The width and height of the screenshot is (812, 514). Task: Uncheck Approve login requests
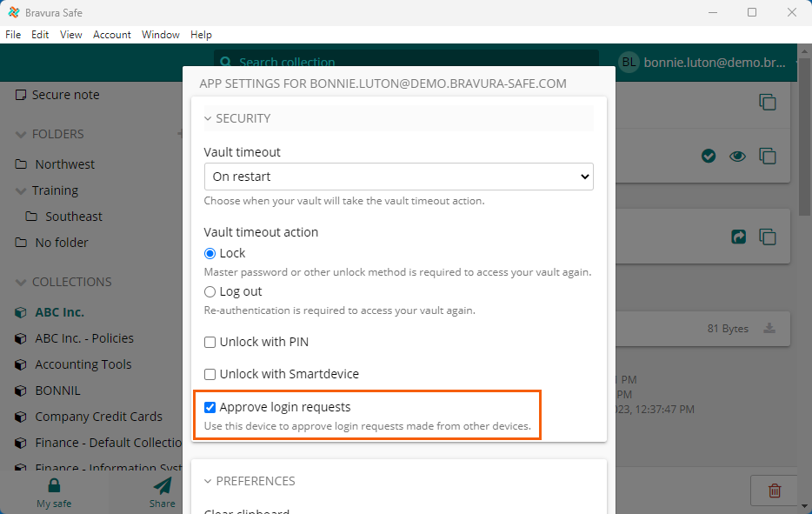pyautogui.click(x=210, y=407)
